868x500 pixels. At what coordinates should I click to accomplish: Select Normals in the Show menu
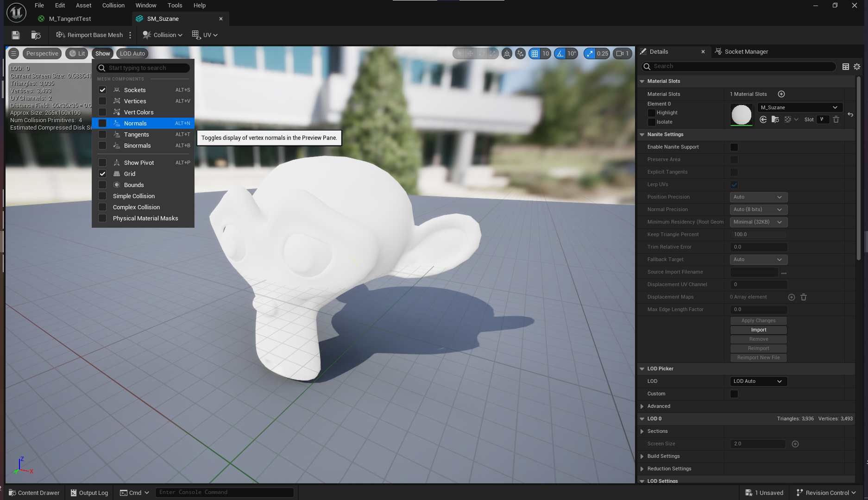pyautogui.click(x=143, y=123)
